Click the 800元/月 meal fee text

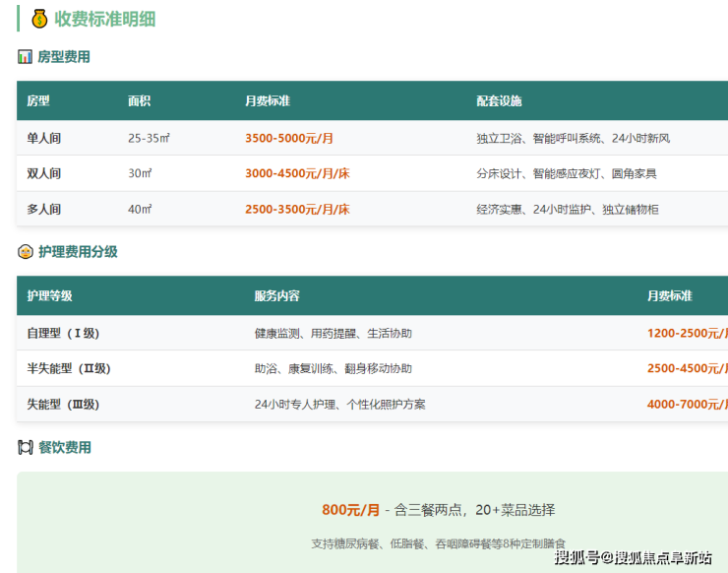click(350, 510)
